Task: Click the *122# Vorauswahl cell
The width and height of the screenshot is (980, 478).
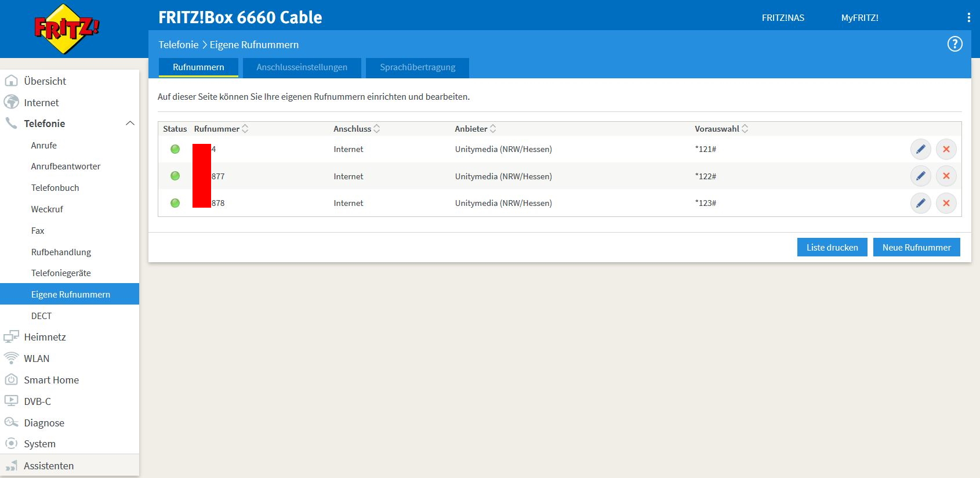Action: [x=706, y=176]
